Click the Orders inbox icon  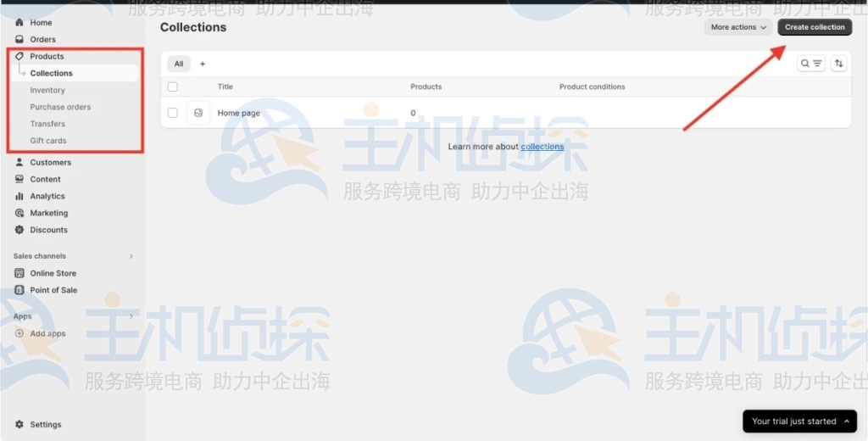click(19, 39)
